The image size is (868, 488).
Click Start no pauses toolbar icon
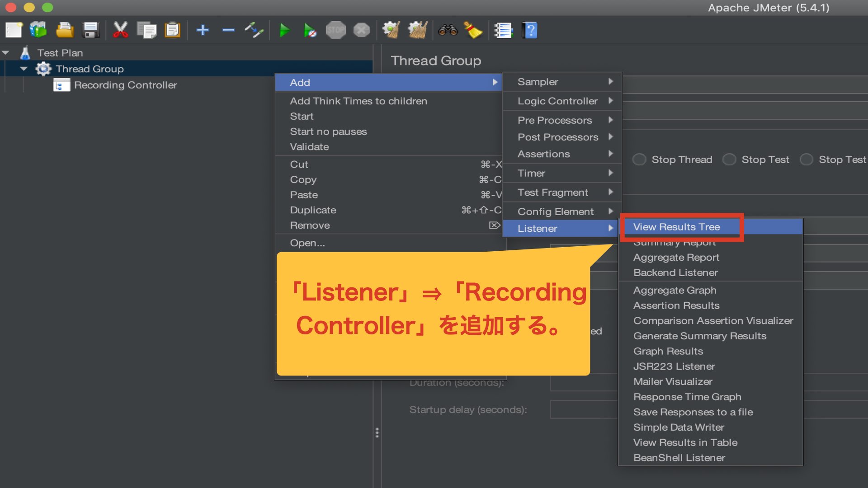click(x=310, y=30)
